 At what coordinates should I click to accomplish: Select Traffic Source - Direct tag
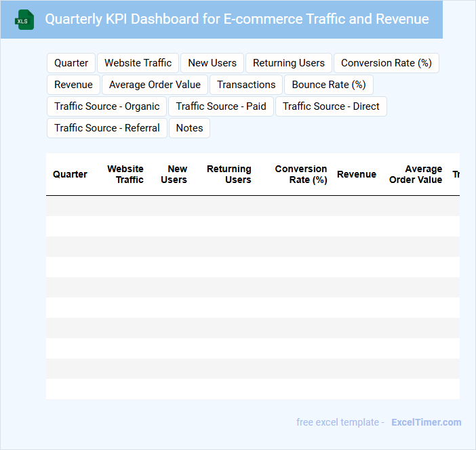click(x=331, y=106)
